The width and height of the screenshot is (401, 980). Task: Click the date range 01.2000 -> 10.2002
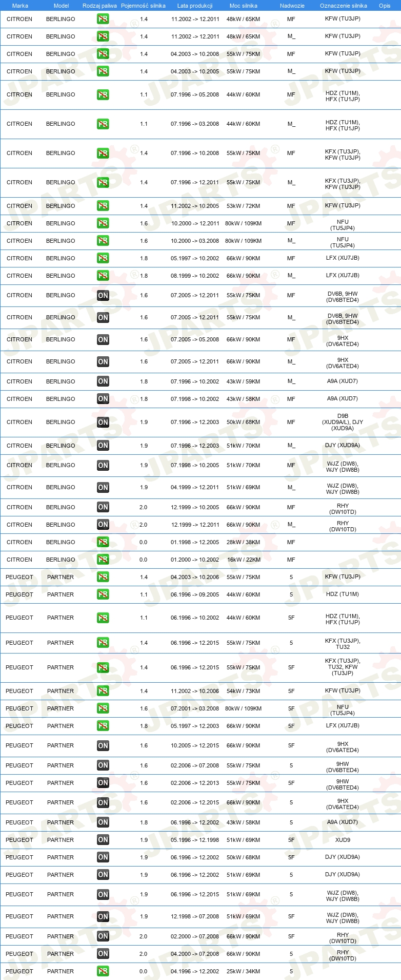[195, 560]
